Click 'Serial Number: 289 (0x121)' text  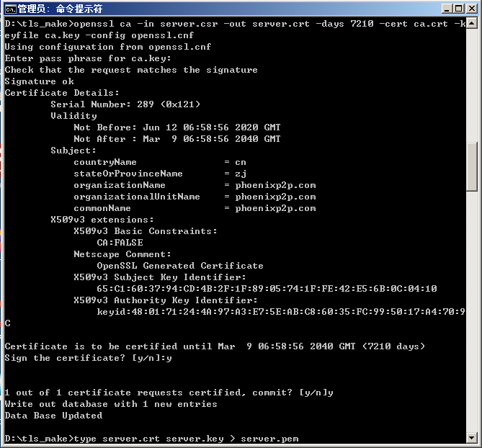125,104
